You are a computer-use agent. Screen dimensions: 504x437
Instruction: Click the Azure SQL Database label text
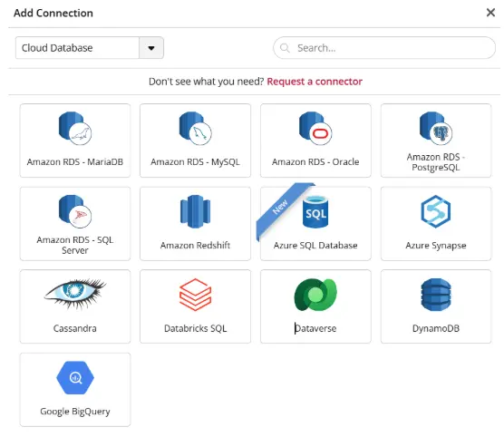315,245
